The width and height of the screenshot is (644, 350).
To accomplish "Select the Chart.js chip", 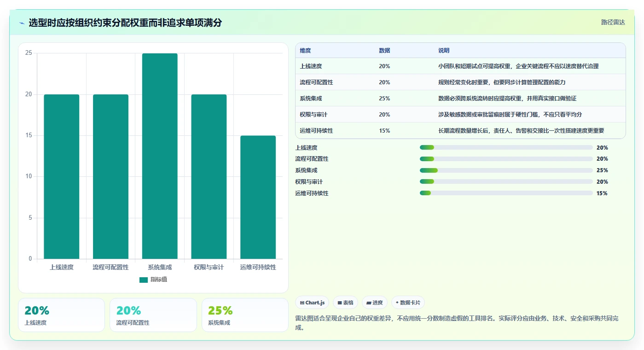I will [x=312, y=303].
